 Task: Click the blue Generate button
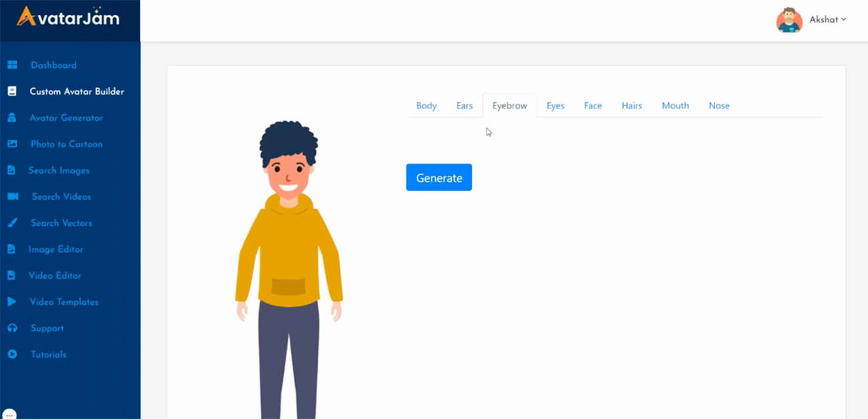[439, 177]
